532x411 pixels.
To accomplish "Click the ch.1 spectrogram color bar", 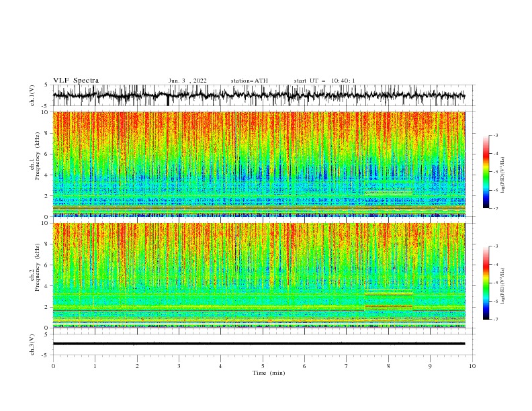I will pyautogui.click(x=486, y=172).
